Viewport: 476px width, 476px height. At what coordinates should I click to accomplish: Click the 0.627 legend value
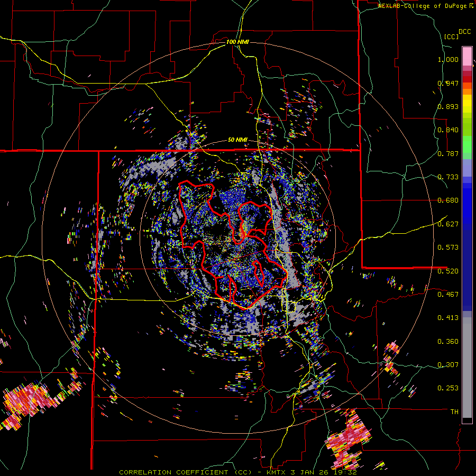click(448, 224)
